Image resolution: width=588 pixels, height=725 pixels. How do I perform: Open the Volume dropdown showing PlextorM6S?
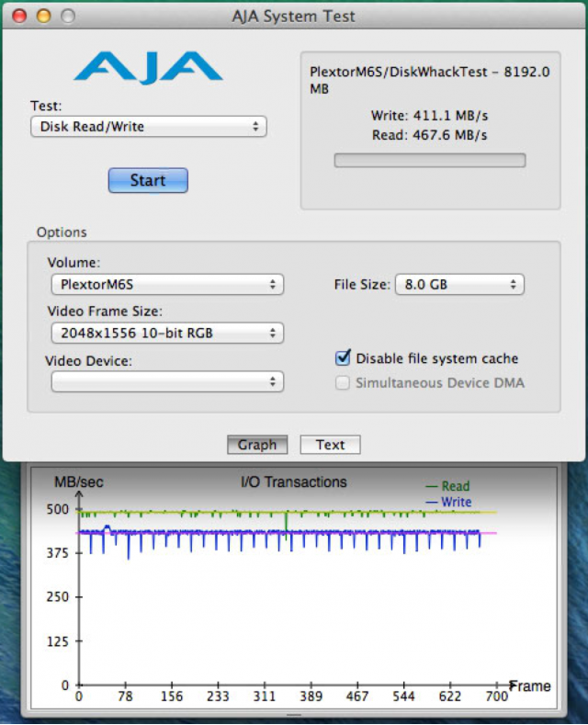167,284
